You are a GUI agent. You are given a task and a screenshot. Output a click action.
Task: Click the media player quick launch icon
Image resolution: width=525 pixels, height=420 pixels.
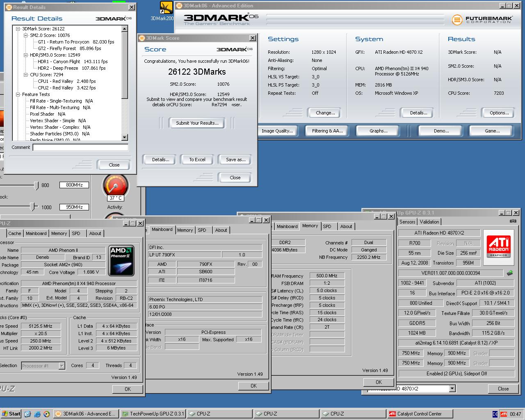(46, 414)
